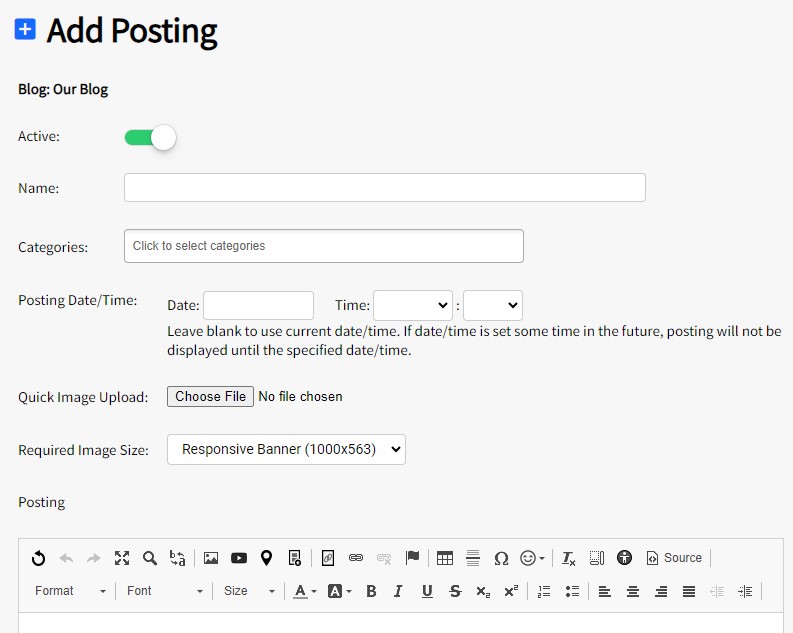The height and width of the screenshot is (633, 793).
Task: Insert an anchor with the flag icon
Action: point(412,558)
